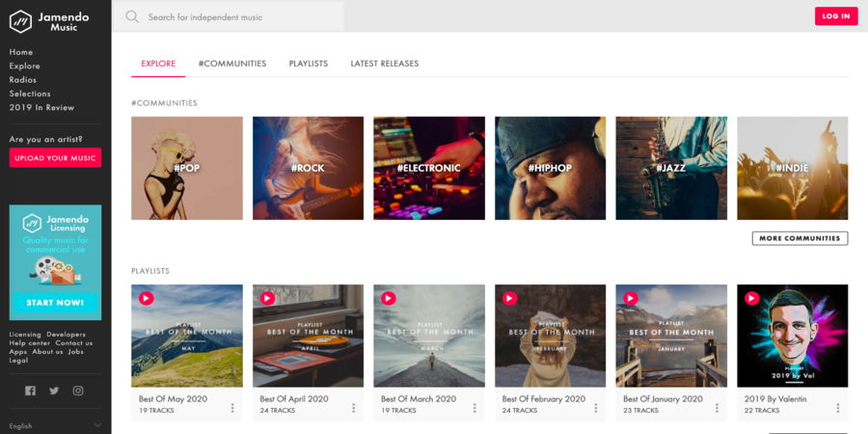Open the #HIPHOP community tile
The height and width of the screenshot is (434, 868).
[551, 168]
